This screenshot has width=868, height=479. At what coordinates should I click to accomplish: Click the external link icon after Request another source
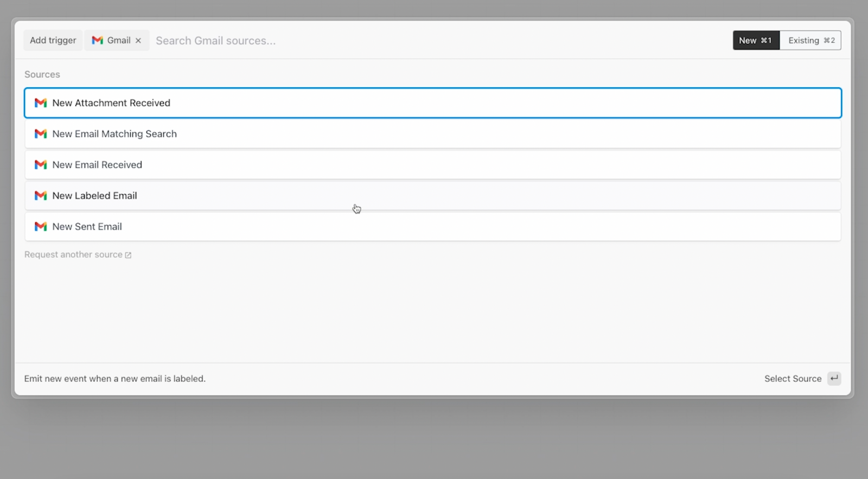point(128,255)
